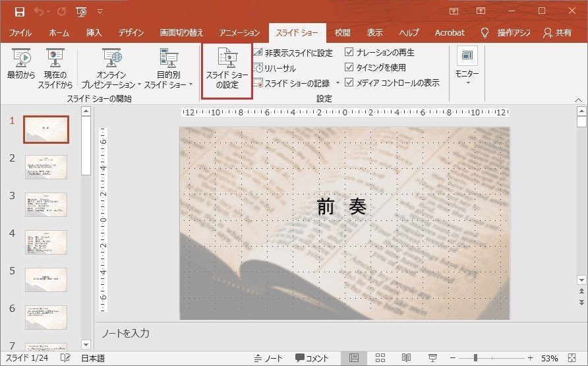Start Slide Show from status bar icon
The height and width of the screenshot is (366, 588).
pyautogui.click(x=432, y=358)
